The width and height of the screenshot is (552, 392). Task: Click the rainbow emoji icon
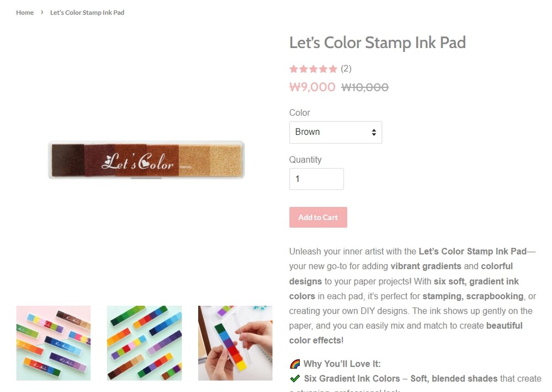tap(295, 364)
